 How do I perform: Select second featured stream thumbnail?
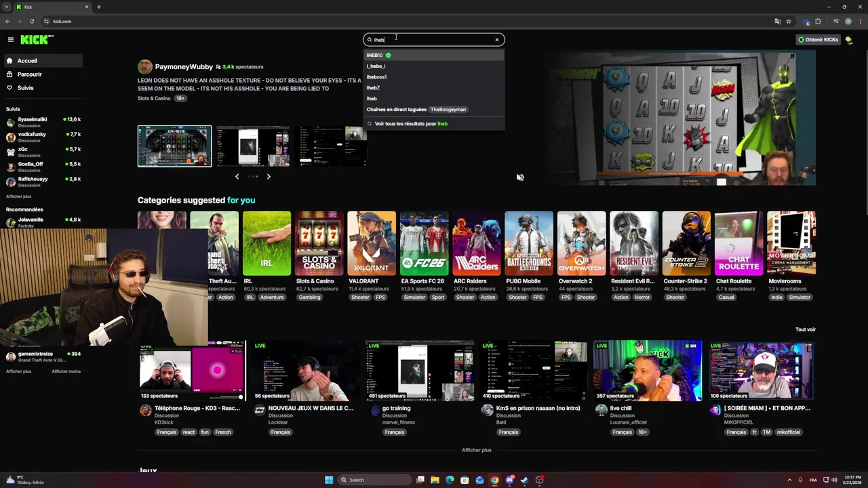(253, 146)
